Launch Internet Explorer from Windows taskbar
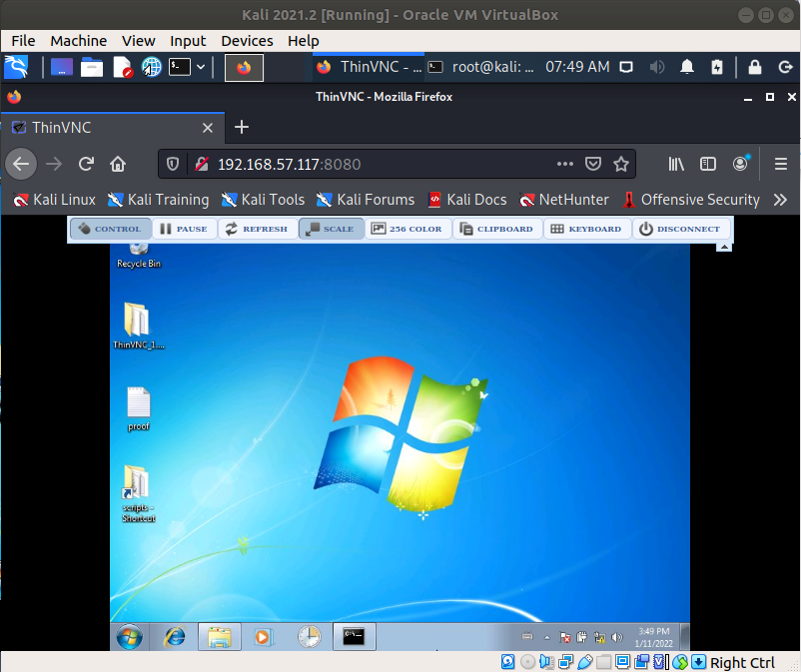Screen dimensions: 801x672 pos(175,637)
